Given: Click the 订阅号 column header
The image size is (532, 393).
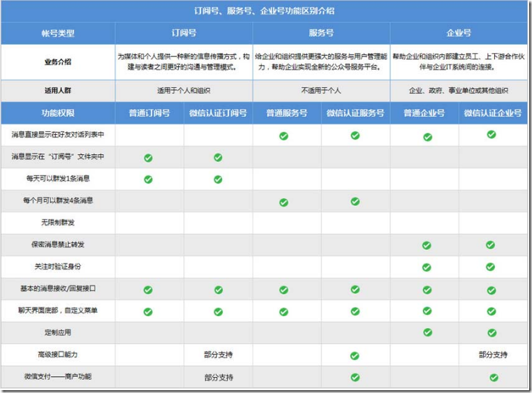Looking at the screenshot, I should coord(184,33).
